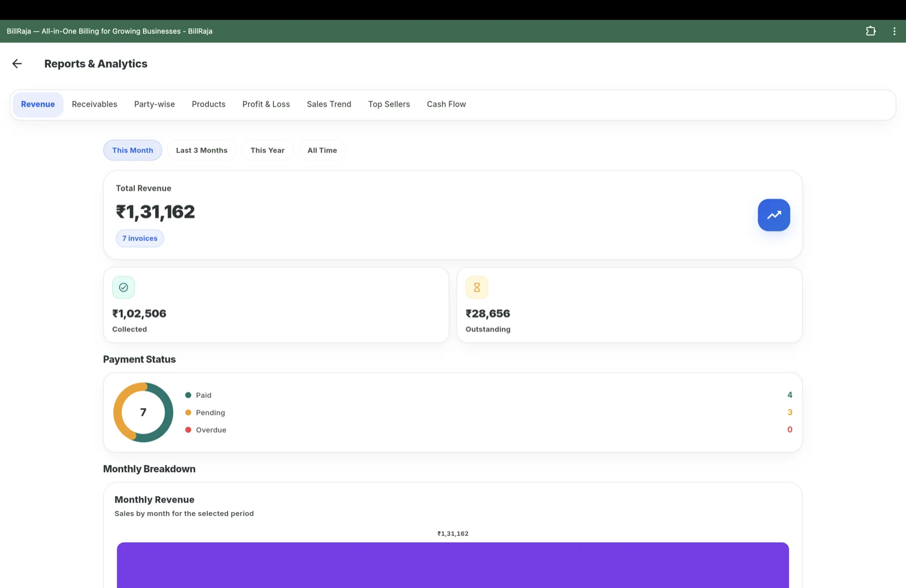Viewport: 906px width, 588px height.
Task: Switch to the Revenue tab
Action: click(38, 105)
